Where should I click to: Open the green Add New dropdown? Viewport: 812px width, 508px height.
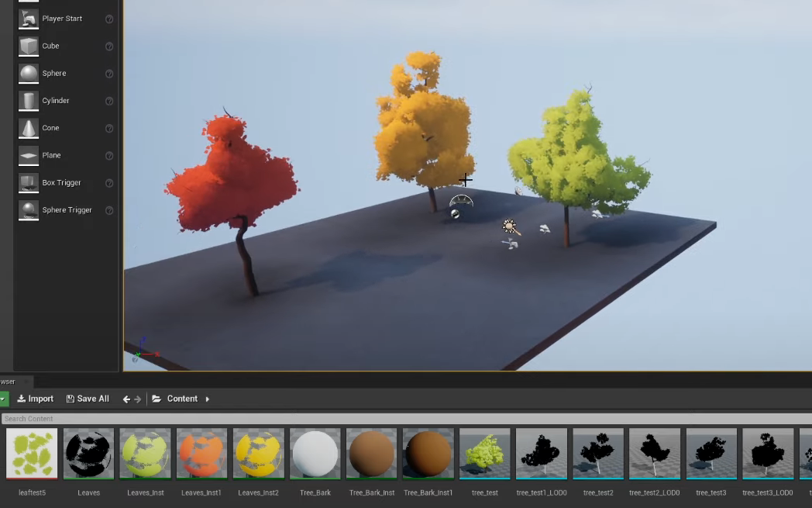pyautogui.click(x=3, y=398)
